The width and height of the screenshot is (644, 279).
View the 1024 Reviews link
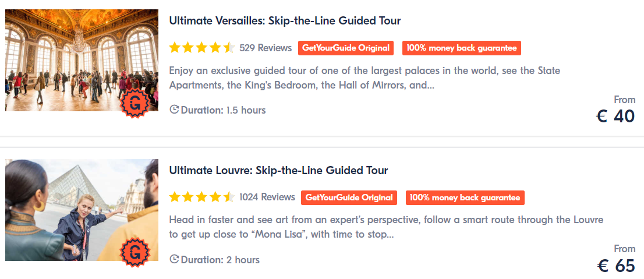point(267,197)
